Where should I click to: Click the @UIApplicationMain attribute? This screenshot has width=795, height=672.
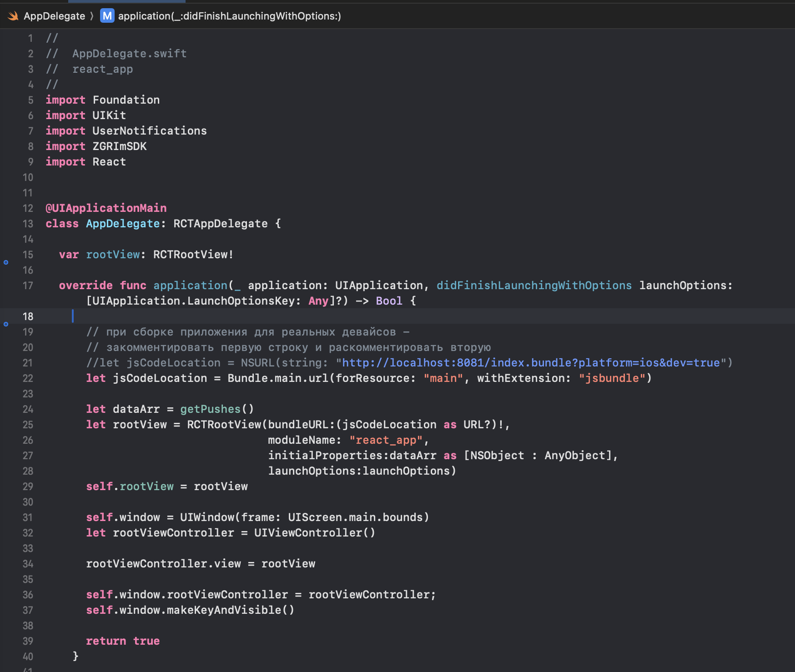point(106,208)
